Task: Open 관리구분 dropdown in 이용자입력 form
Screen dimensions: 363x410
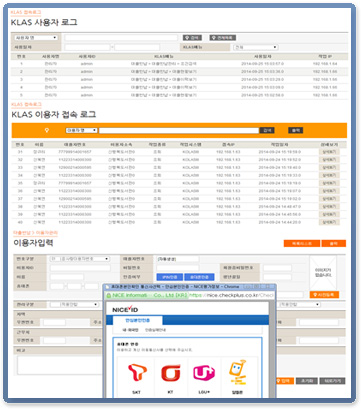Action: point(74,304)
